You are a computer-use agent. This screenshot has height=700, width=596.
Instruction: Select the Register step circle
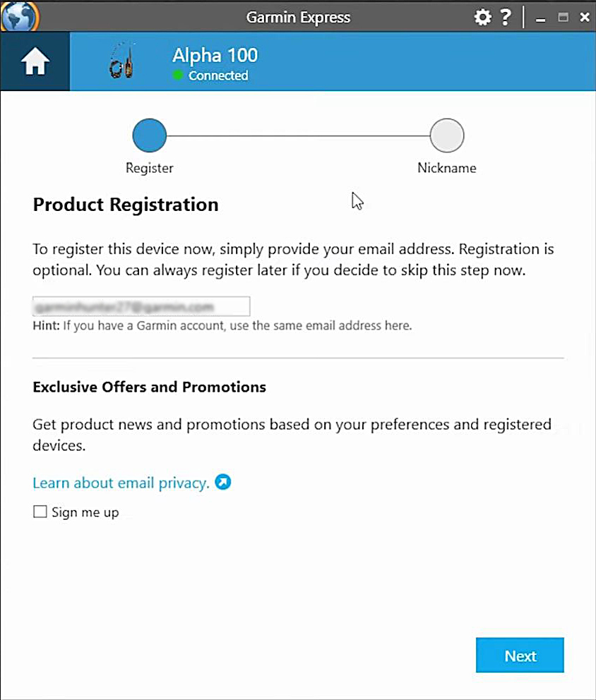150,135
